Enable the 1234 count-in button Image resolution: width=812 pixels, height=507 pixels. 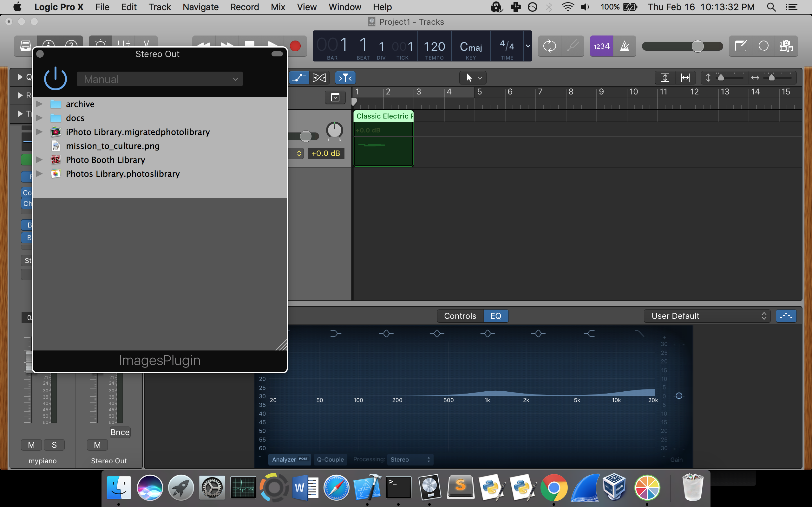pos(601,46)
